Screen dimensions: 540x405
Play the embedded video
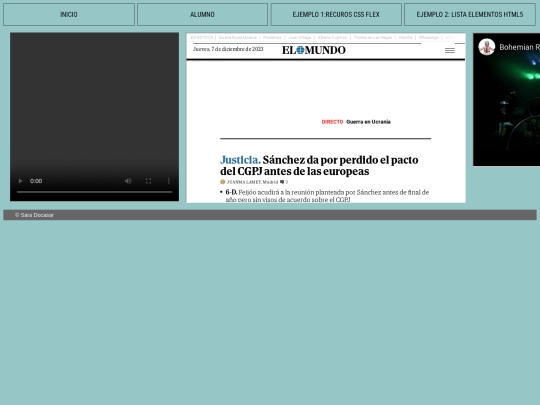[x=20, y=181]
